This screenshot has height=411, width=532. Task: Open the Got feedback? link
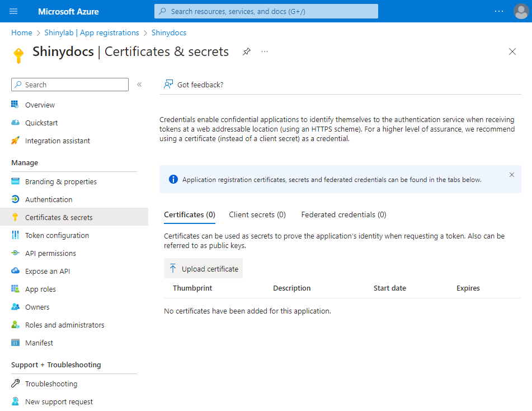(x=194, y=85)
